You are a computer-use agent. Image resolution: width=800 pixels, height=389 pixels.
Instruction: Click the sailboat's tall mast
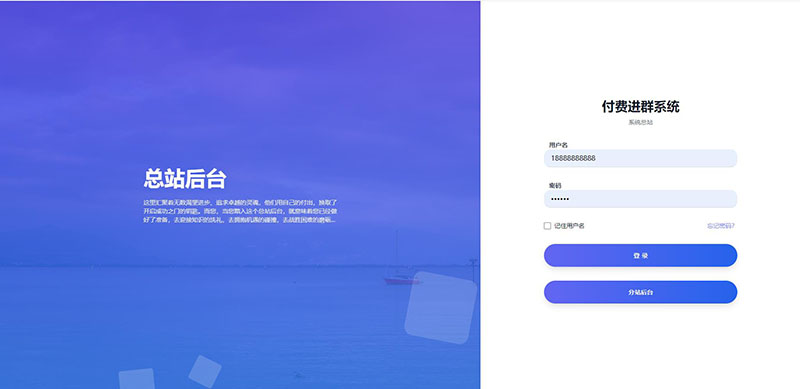(396, 254)
